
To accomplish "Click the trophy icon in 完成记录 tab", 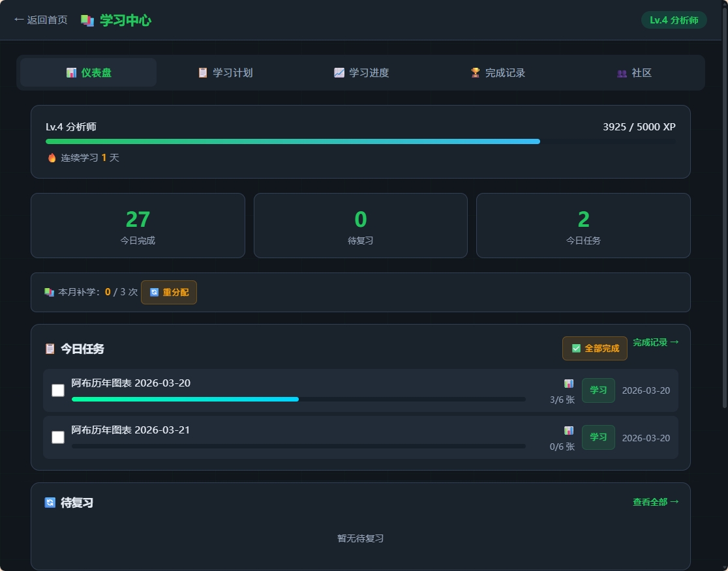I will pyautogui.click(x=476, y=73).
